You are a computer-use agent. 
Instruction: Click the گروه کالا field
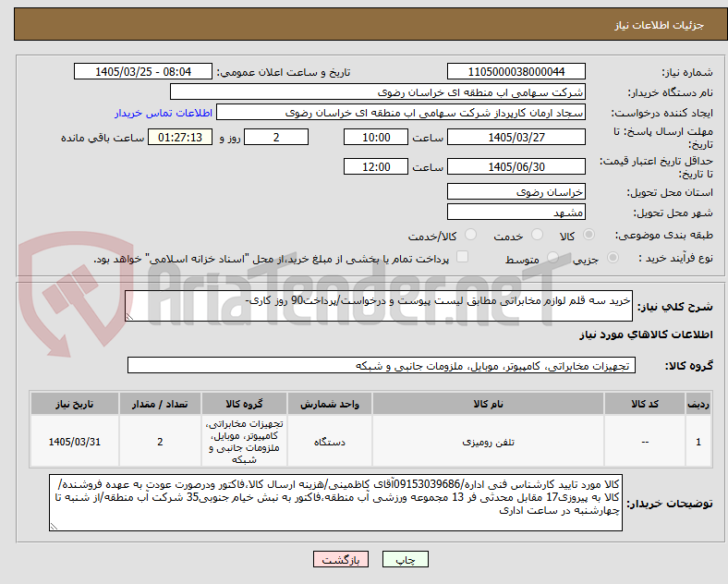382,365
